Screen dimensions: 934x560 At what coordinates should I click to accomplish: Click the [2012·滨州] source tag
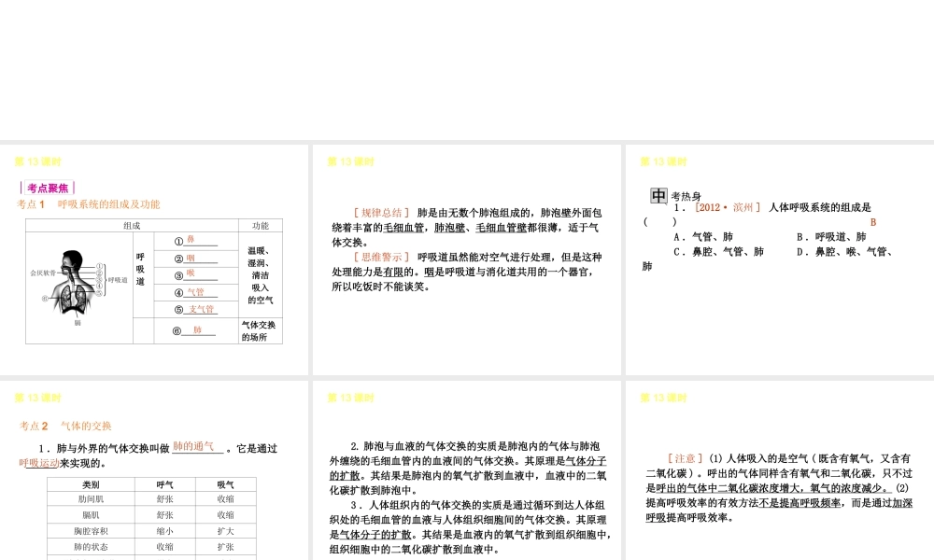[x=728, y=207]
